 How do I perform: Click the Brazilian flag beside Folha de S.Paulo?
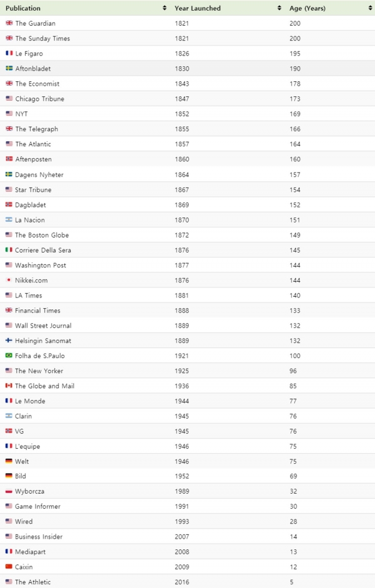coord(9,356)
